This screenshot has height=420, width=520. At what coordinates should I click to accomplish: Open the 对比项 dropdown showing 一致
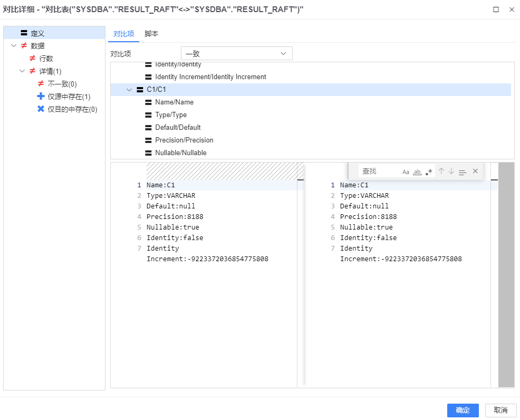click(236, 53)
